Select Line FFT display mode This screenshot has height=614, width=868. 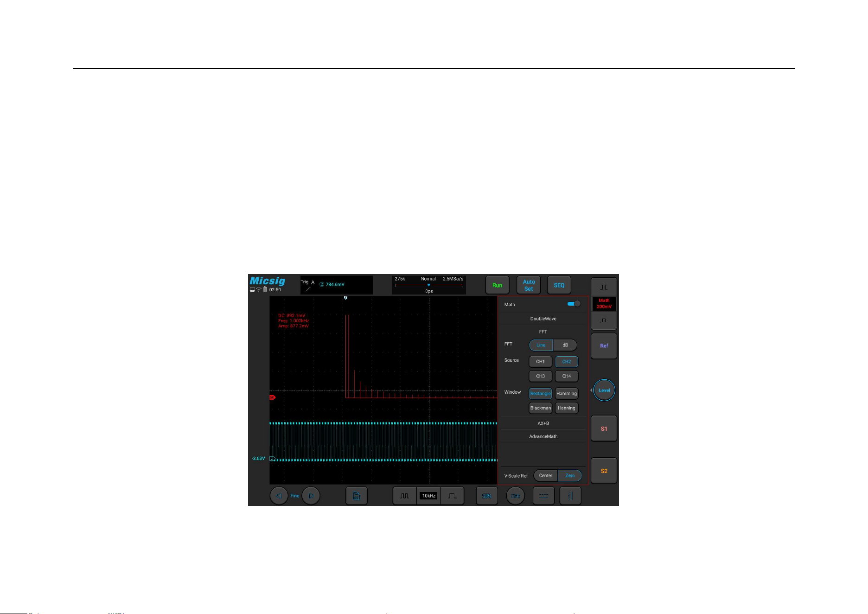[x=541, y=345]
